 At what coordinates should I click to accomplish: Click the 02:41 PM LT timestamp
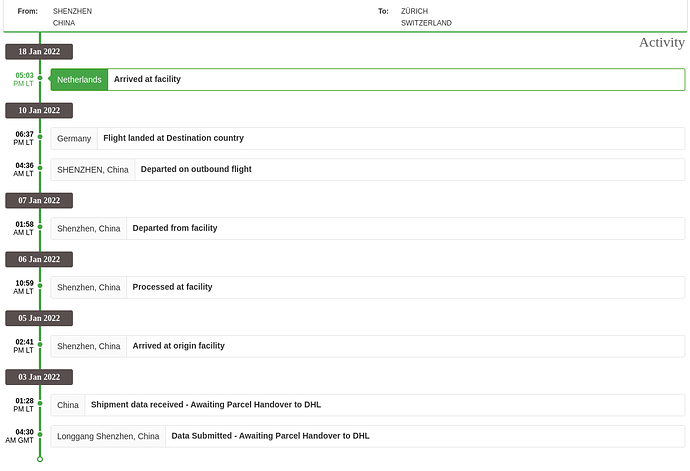tap(24, 346)
